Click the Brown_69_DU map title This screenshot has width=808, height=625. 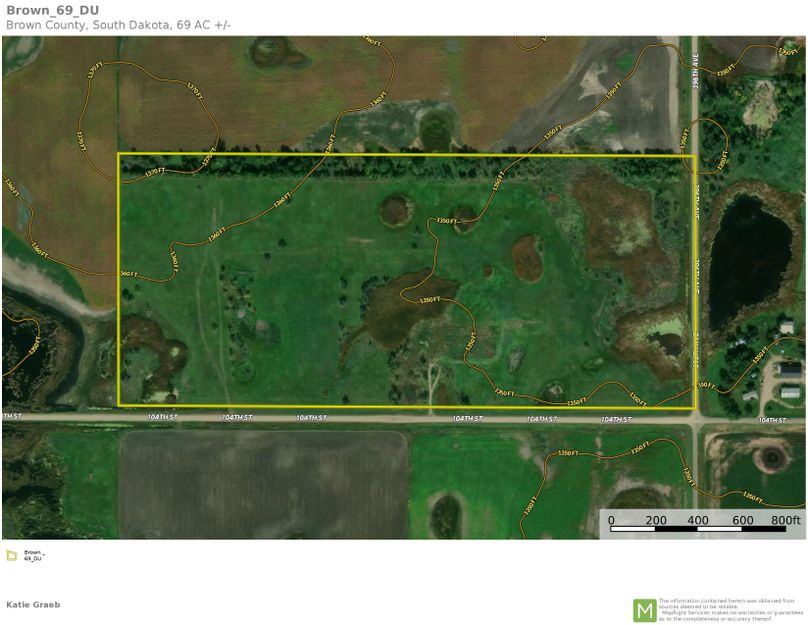coord(48,9)
